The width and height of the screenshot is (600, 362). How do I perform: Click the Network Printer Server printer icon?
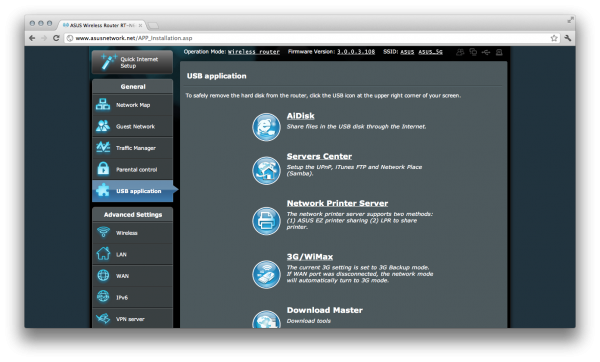coord(266,221)
